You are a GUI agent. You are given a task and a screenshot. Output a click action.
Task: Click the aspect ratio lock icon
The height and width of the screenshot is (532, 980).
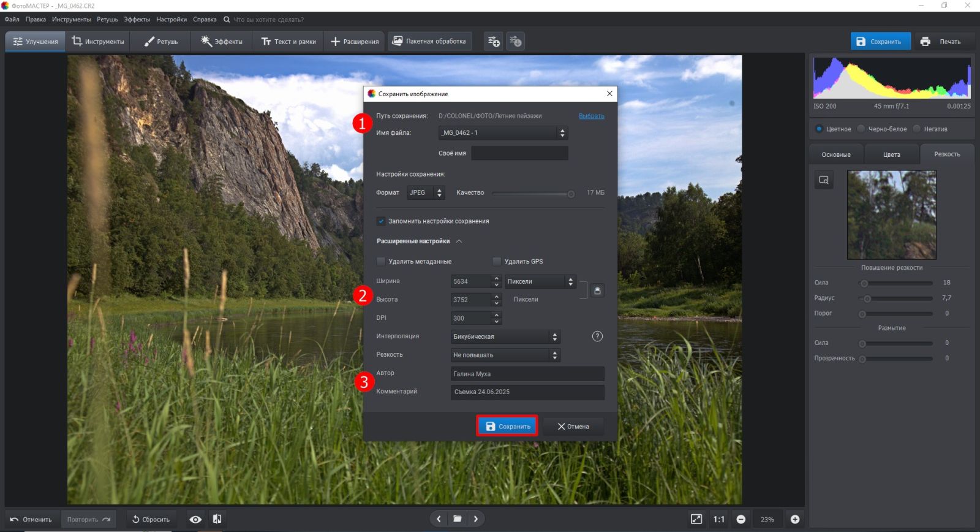pos(597,291)
